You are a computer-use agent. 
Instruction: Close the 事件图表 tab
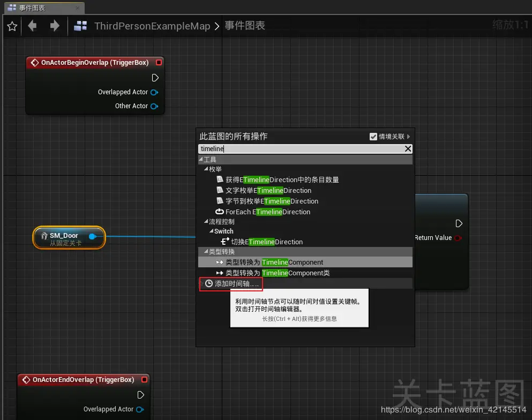pyautogui.click(x=78, y=8)
